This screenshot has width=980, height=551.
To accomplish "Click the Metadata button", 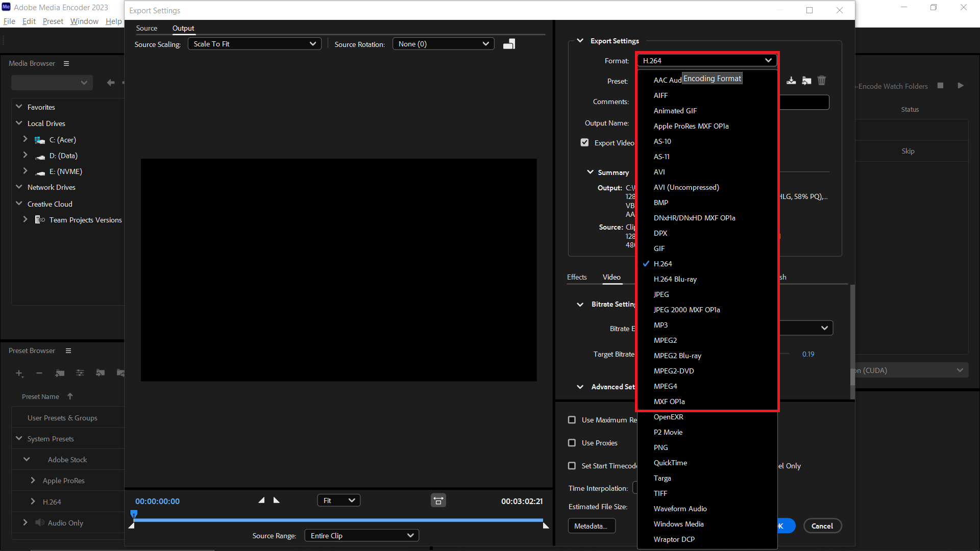I will 591,525.
